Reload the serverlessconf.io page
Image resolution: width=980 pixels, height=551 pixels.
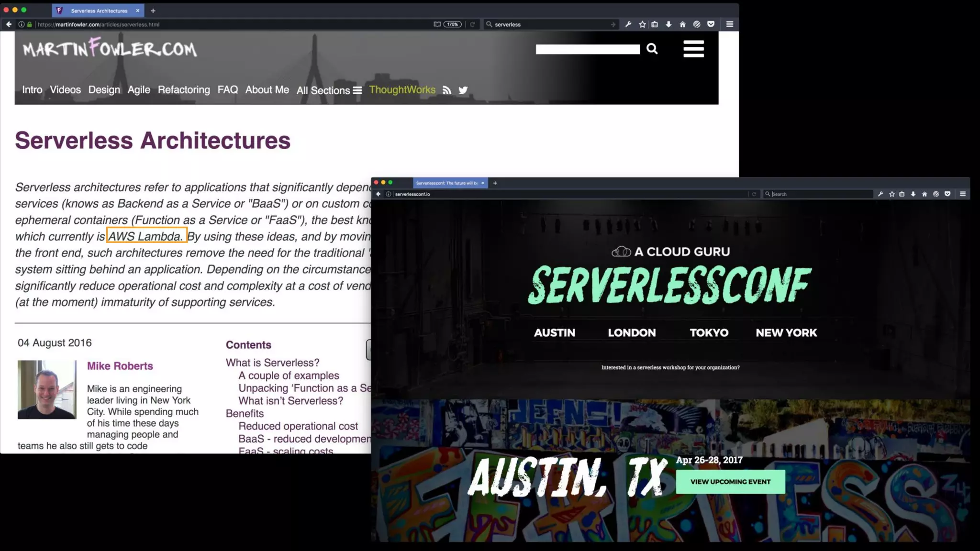coord(754,194)
